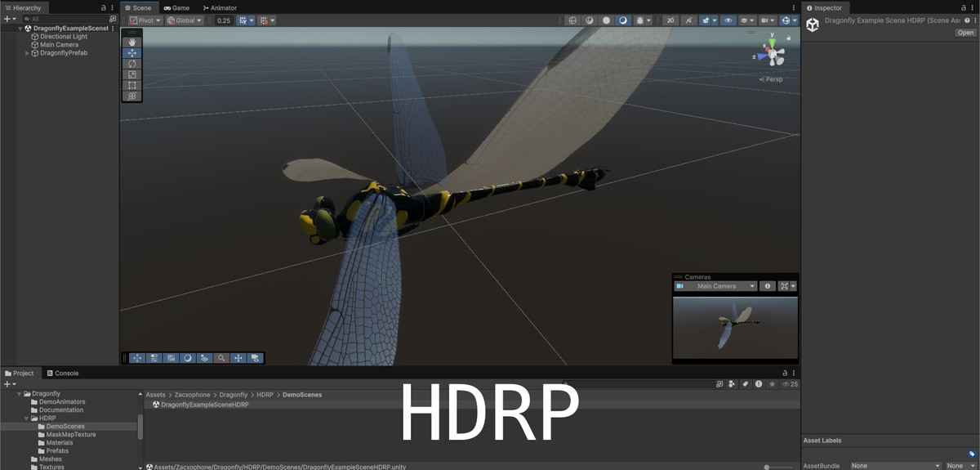
Task: Click the Main Camera preview thumbnail
Action: (x=735, y=327)
